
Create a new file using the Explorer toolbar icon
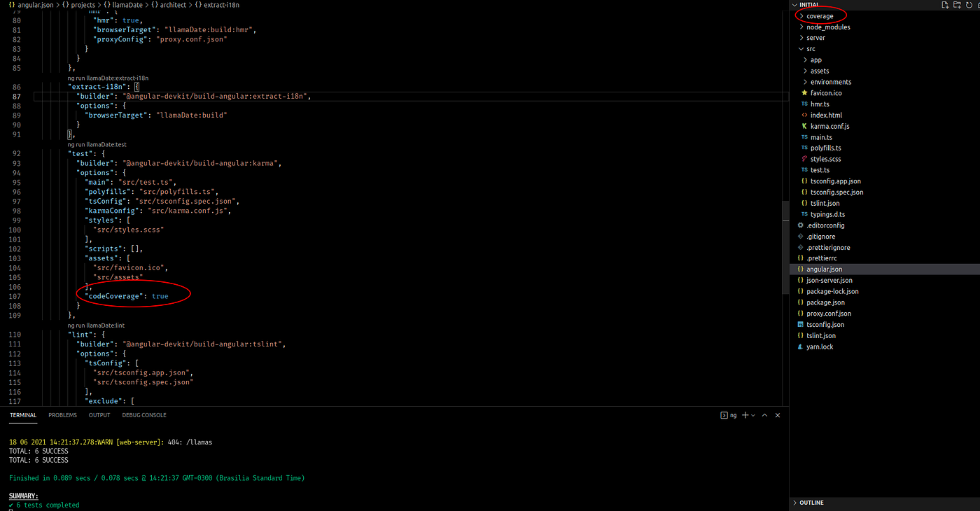point(946,4)
